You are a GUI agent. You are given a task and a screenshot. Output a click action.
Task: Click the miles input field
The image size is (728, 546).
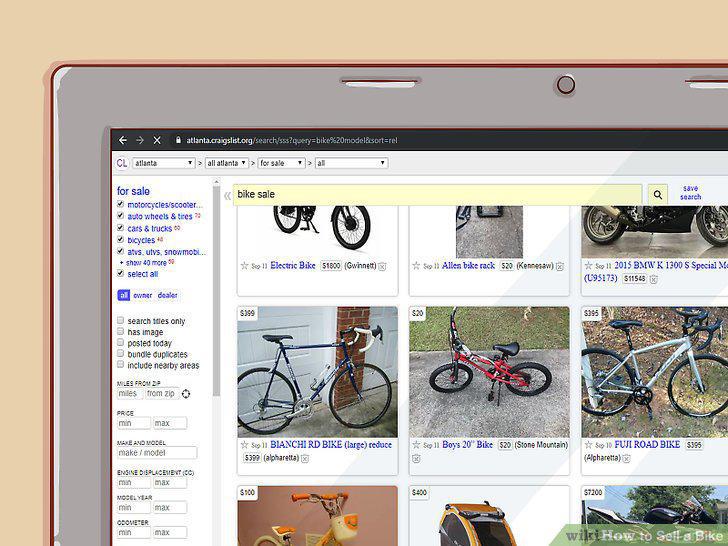(130, 394)
